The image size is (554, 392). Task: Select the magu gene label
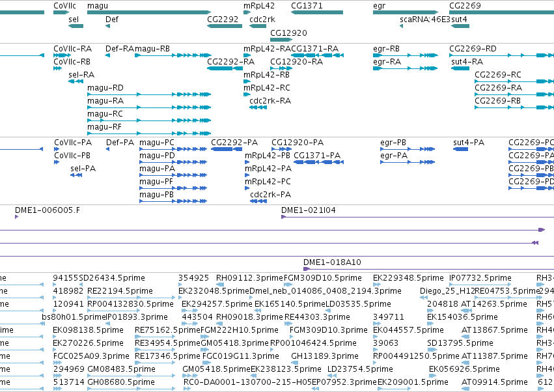click(98, 6)
